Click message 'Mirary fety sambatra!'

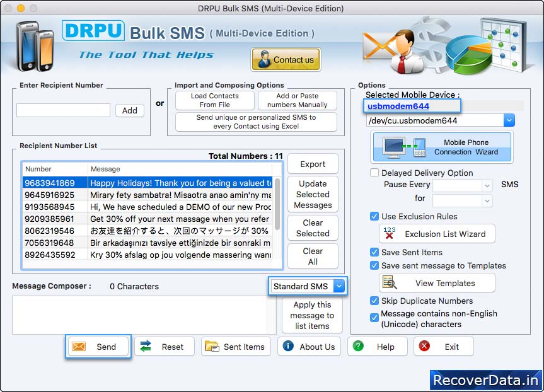[181, 195]
